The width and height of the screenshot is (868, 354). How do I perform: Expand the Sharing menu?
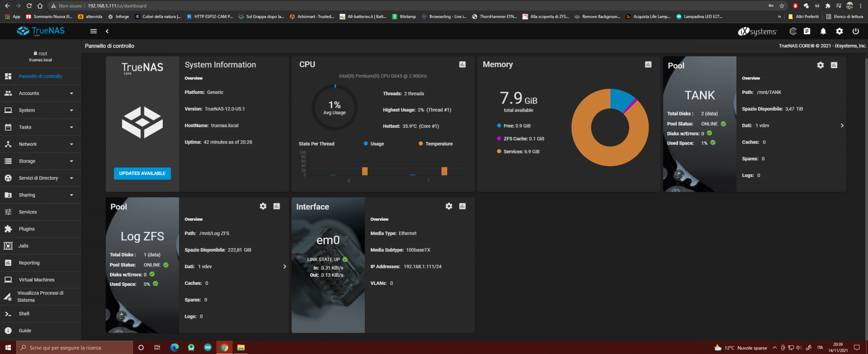41,195
